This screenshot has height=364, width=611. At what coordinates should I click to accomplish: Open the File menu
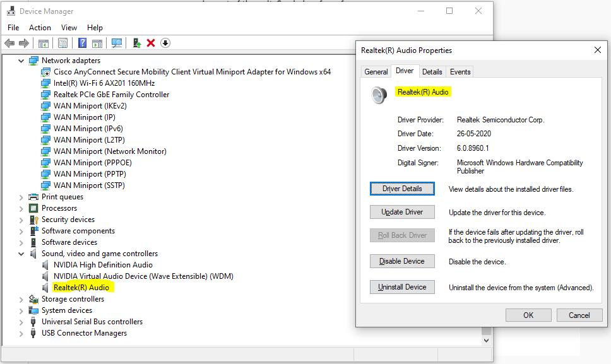point(13,28)
